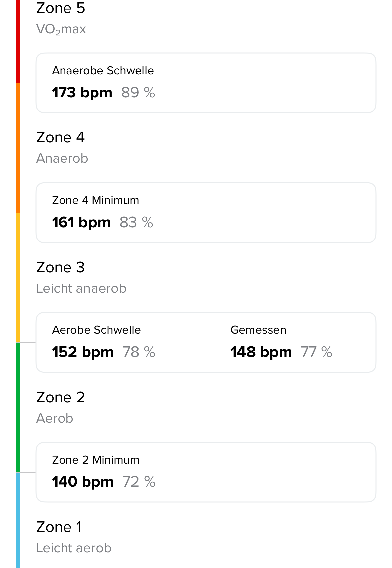392x568 pixels.
Task: Click the red Zone 5 color bar
Action: point(18,41)
